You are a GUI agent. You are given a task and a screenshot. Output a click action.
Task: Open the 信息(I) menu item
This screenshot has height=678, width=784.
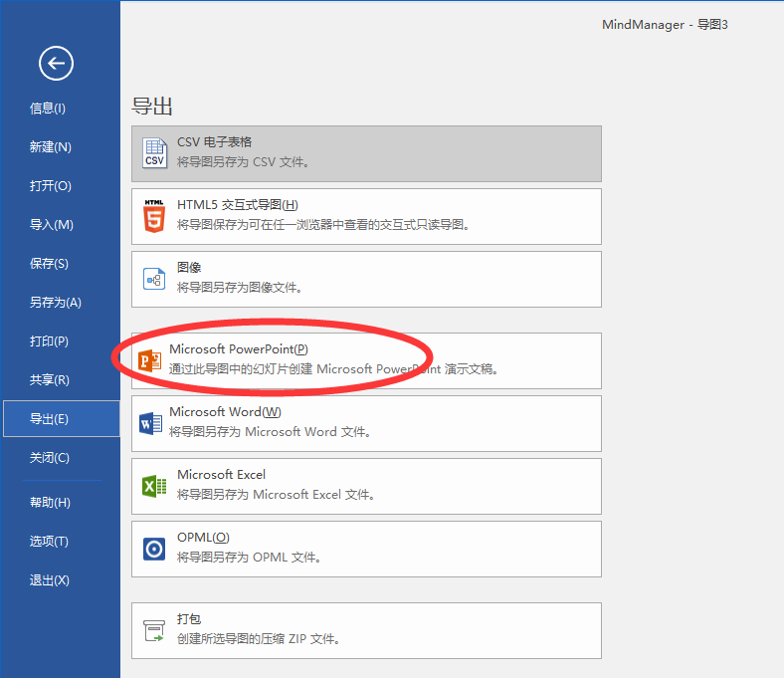48,109
